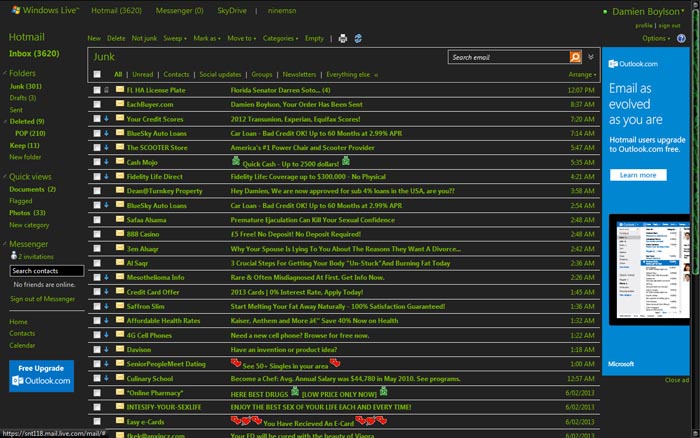Click the New message button
This screenshot has width=700, height=438.
click(x=94, y=38)
